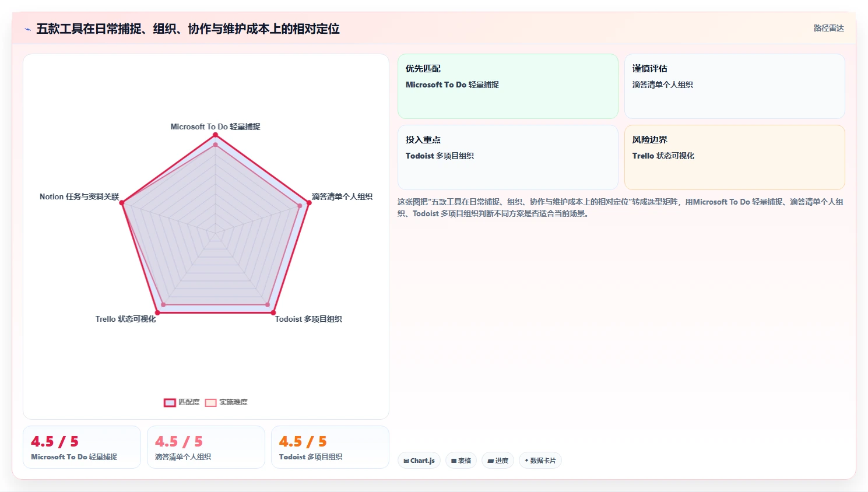
Task: Toggle the 实施难度 legend swatch
Action: (210, 402)
